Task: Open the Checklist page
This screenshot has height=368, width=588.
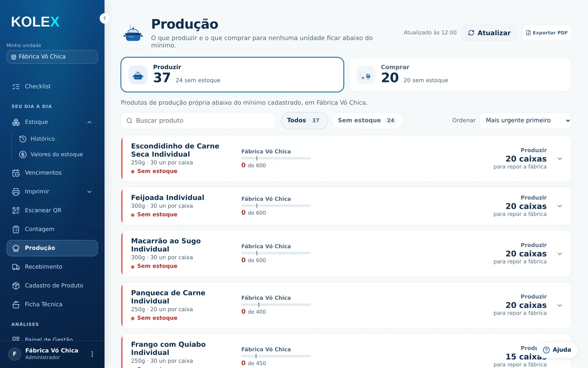Action: coord(52,86)
